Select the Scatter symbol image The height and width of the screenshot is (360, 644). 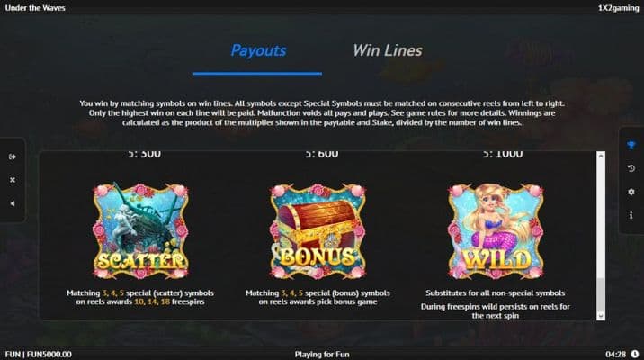[x=140, y=231]
